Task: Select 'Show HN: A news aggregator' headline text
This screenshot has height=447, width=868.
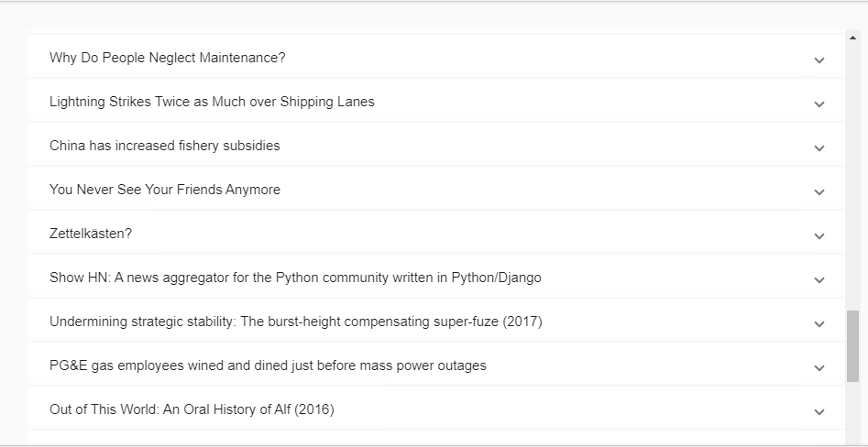Action: (295, 278)
